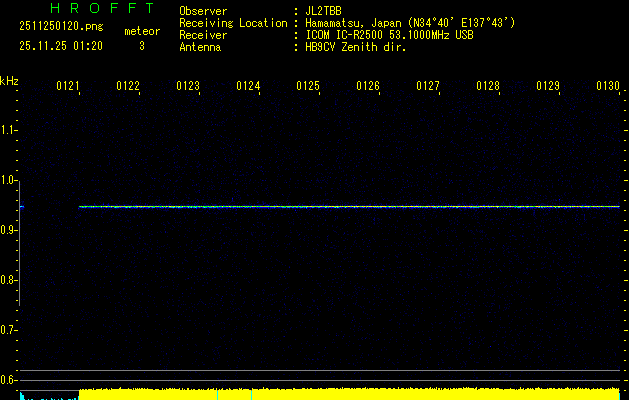
Task: Click the green carrier signal line
Action: (x=350, y=207)
